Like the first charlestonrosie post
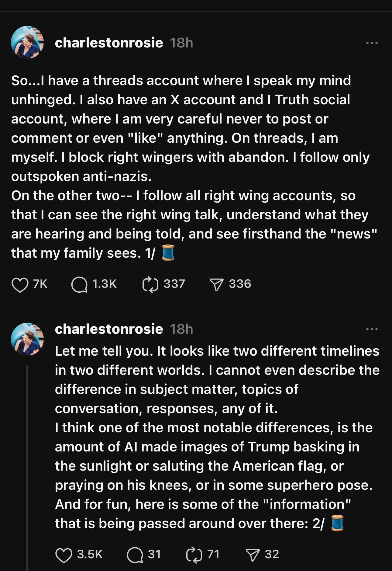 tap(20, 284)
